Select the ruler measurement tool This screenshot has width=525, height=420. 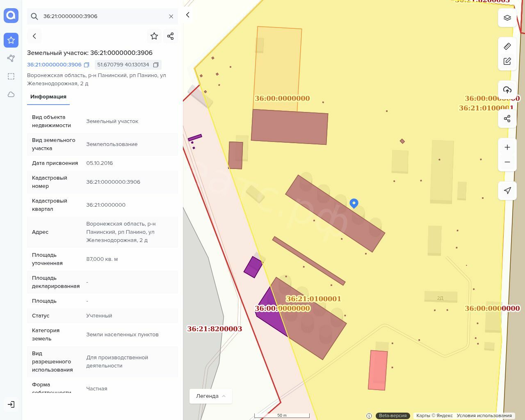[x=507, y=46]
